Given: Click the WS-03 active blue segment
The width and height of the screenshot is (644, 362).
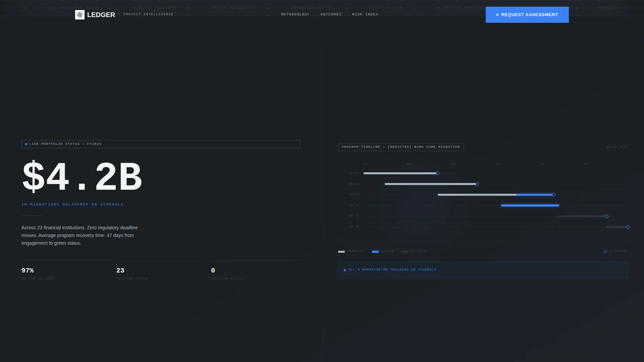Looking at the screenshot, I should [x=535, y=195].
